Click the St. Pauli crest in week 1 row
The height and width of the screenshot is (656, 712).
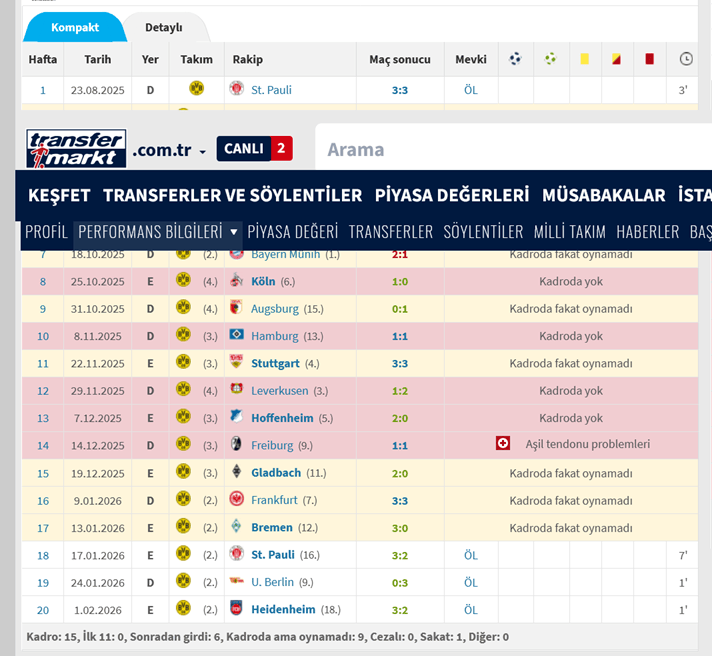point(237,89)
